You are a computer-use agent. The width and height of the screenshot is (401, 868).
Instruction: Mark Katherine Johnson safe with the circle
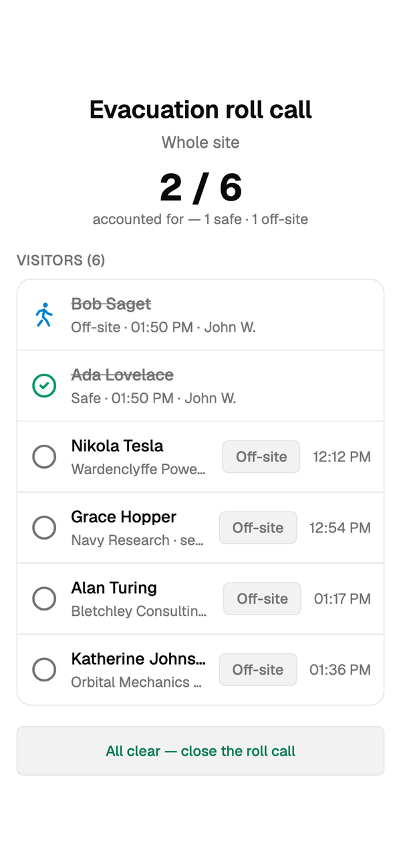click(x=44, y=669)
